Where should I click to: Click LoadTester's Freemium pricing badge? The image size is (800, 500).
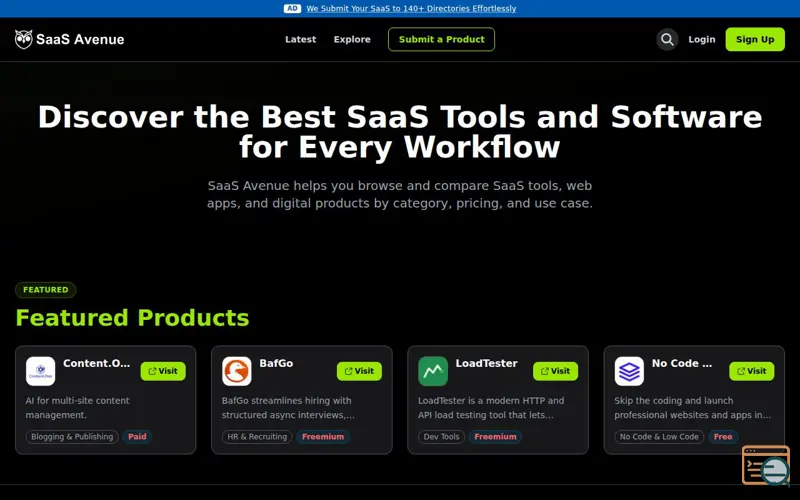coord(495,437)
